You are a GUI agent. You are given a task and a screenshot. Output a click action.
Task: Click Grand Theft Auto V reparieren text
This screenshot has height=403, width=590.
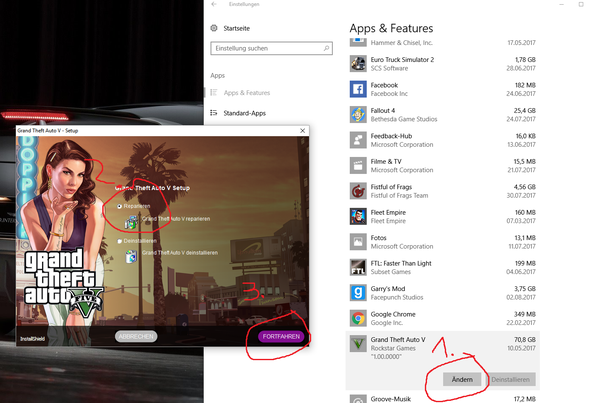tap(176, 219)
